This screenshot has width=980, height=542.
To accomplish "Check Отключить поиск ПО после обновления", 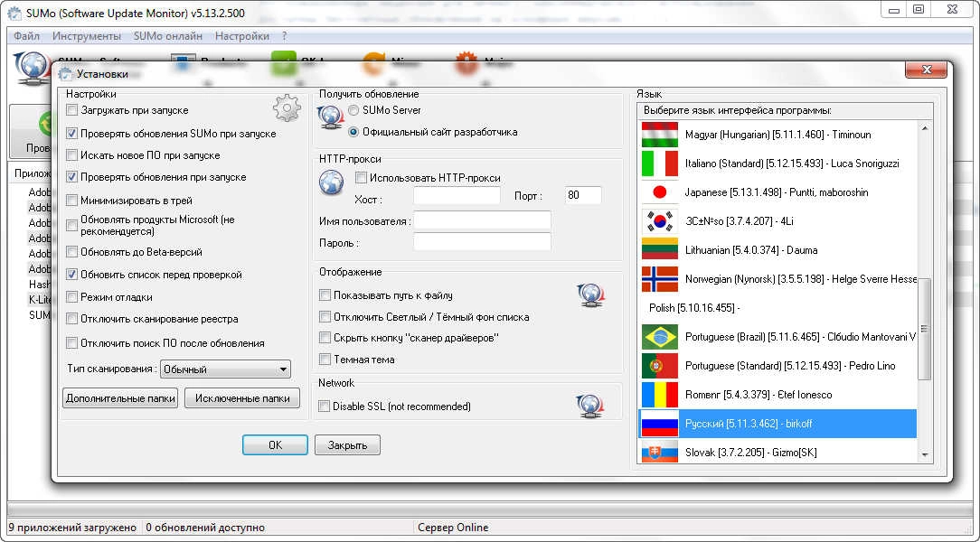I will tap(72, 342).
